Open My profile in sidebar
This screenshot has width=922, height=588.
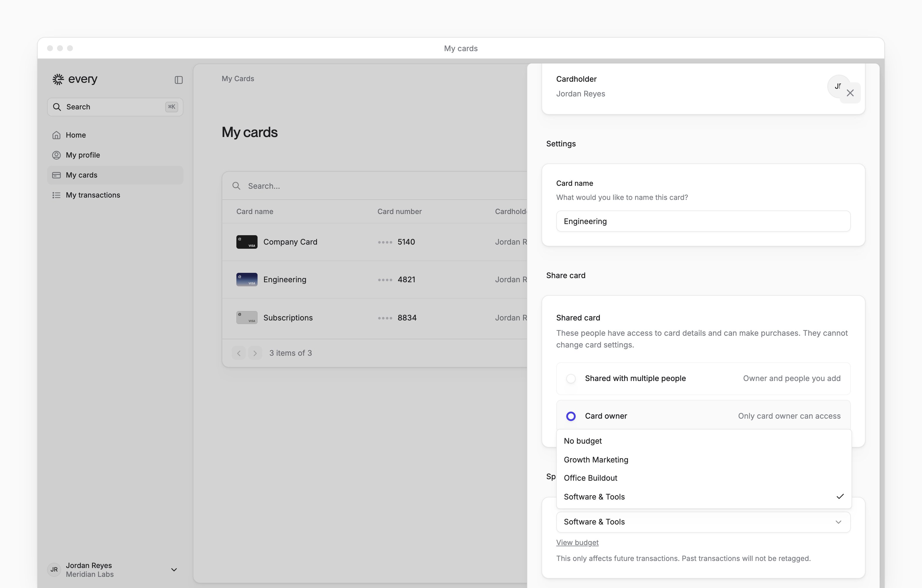coord(115,155)
